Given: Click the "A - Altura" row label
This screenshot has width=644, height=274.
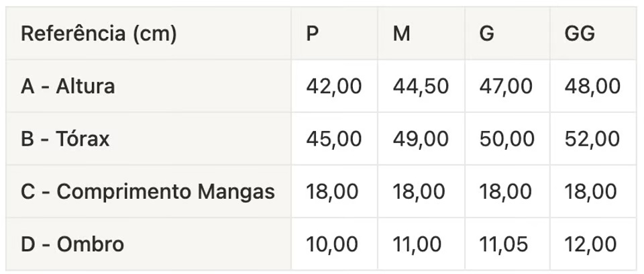Looking at the screenshot, I should [68, 86].
